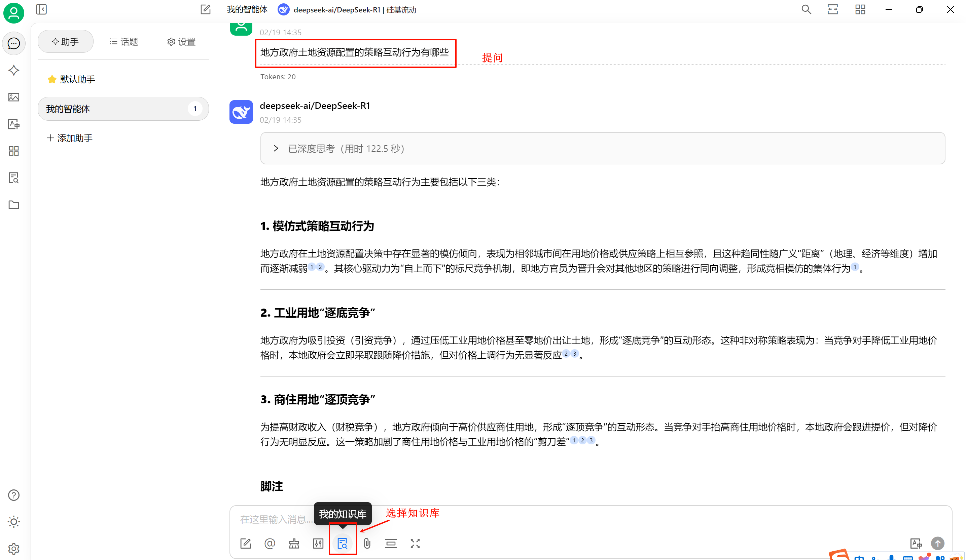Screen dimensions: 966x560
Task: Open the files folder icon in sidebar
Action: click(x=14, y=205)
